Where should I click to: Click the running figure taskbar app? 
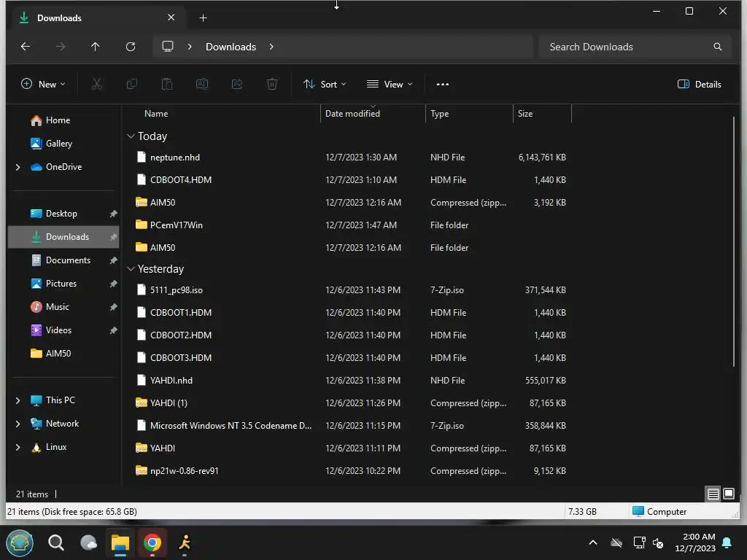tap(185, 542)
